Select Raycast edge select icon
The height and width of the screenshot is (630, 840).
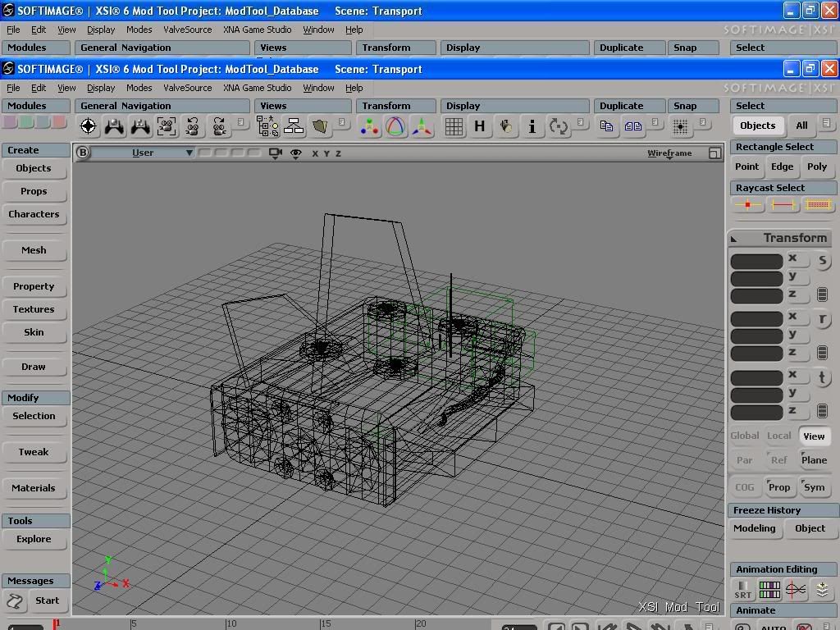pos(783,204)
